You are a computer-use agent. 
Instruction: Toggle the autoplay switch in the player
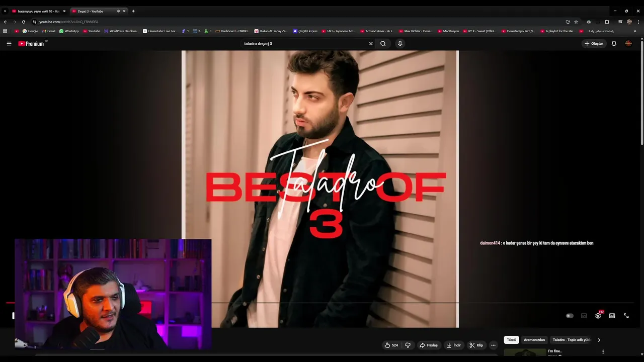570,316
